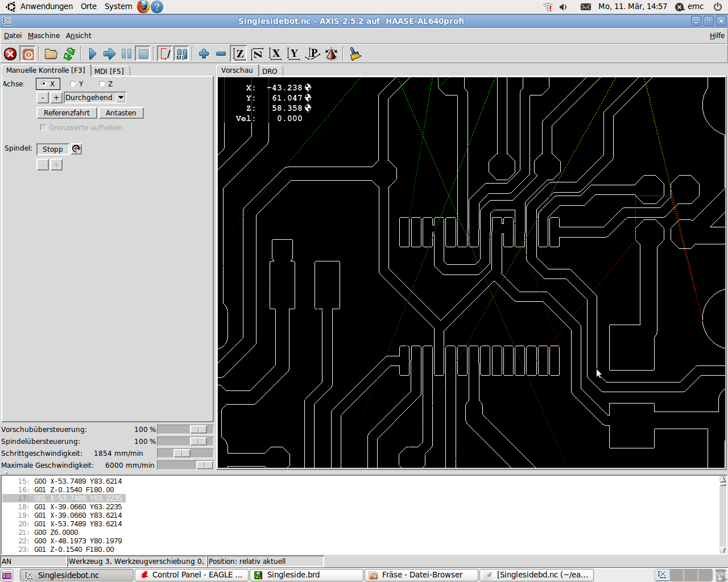
Task: Reload the current file
Action: click(x=69, y=54)
